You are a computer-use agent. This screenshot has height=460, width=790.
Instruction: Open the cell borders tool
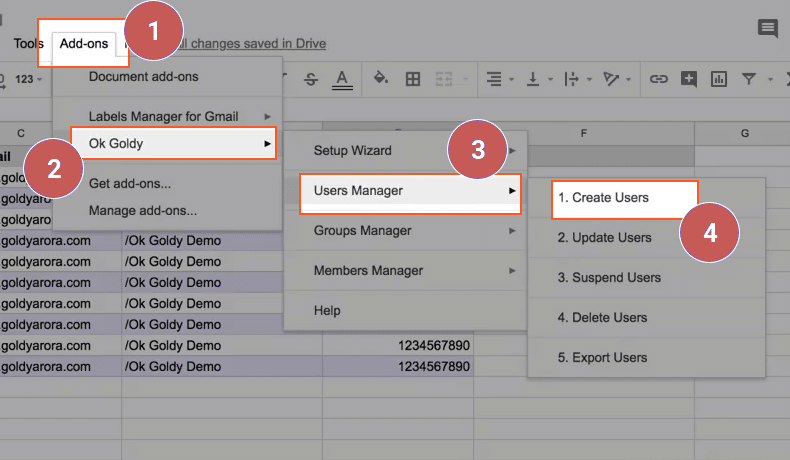pos(413,79)
